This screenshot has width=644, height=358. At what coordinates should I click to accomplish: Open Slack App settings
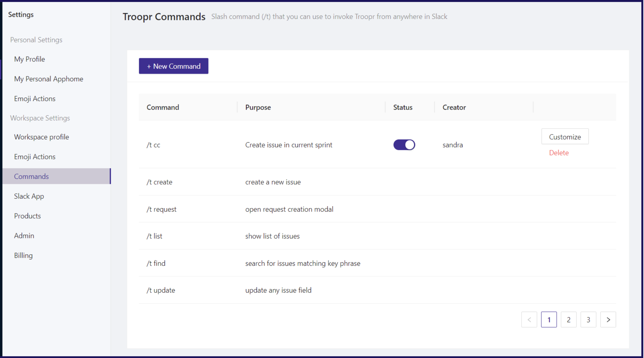tap(29, 196)
